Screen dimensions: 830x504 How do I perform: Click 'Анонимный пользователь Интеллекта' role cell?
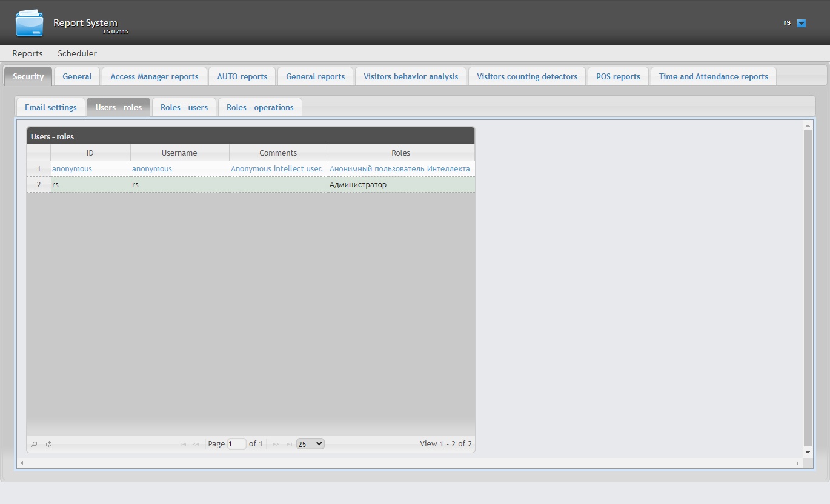(400, 169)
